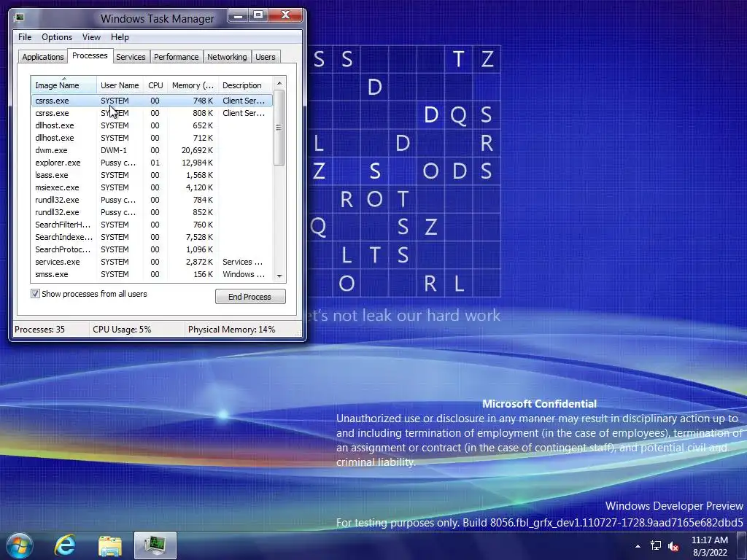Sort by Memory column header
Screen dimensions: 747x560
193,85
